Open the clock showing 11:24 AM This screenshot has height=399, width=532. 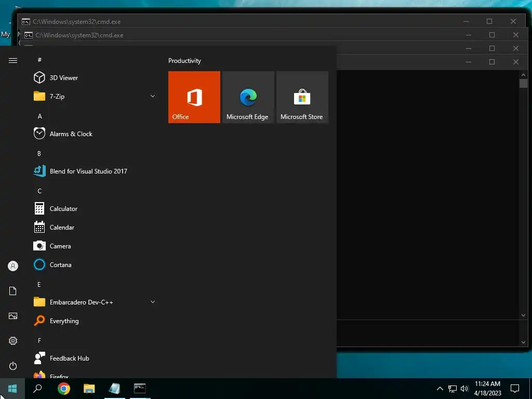487,389
